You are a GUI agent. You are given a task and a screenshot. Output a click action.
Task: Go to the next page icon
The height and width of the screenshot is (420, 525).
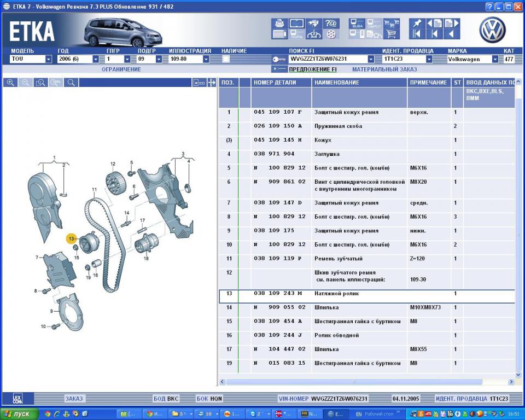point(452,24)
